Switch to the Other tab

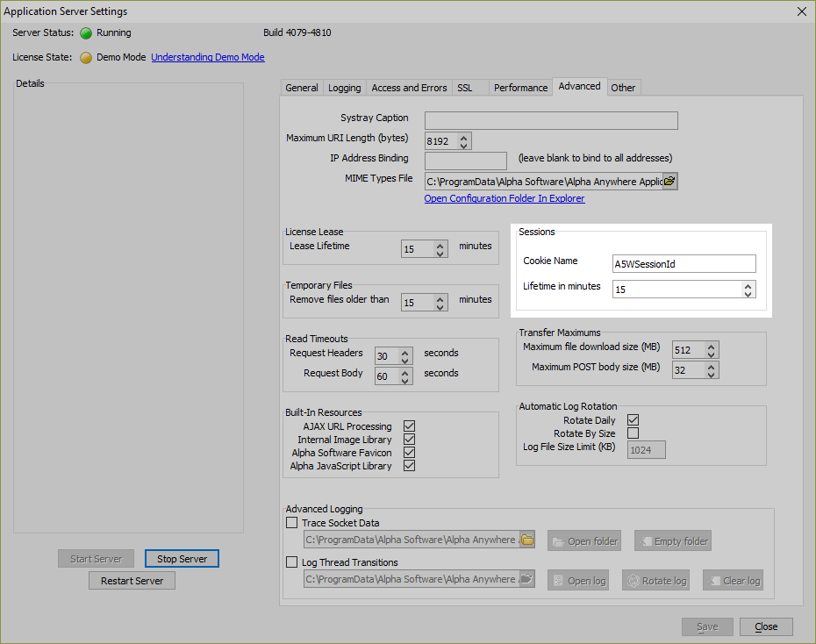(x=623, y=88)
